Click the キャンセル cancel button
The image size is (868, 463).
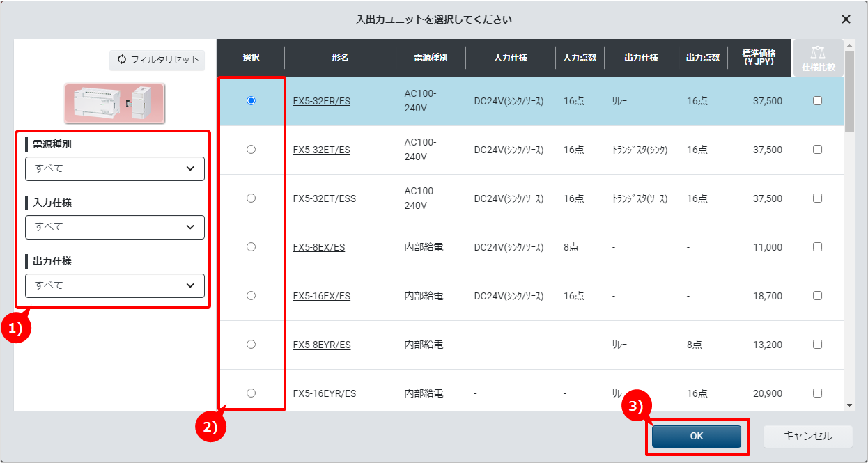click(808, 436)
